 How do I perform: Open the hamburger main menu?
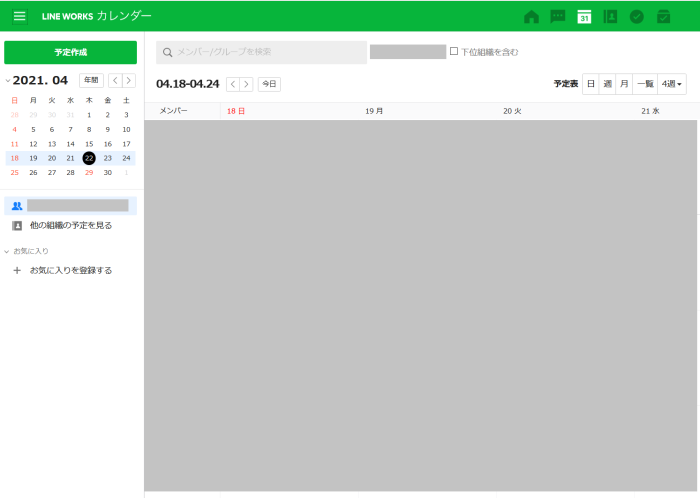pyautogui.click(x=20, y=17)
